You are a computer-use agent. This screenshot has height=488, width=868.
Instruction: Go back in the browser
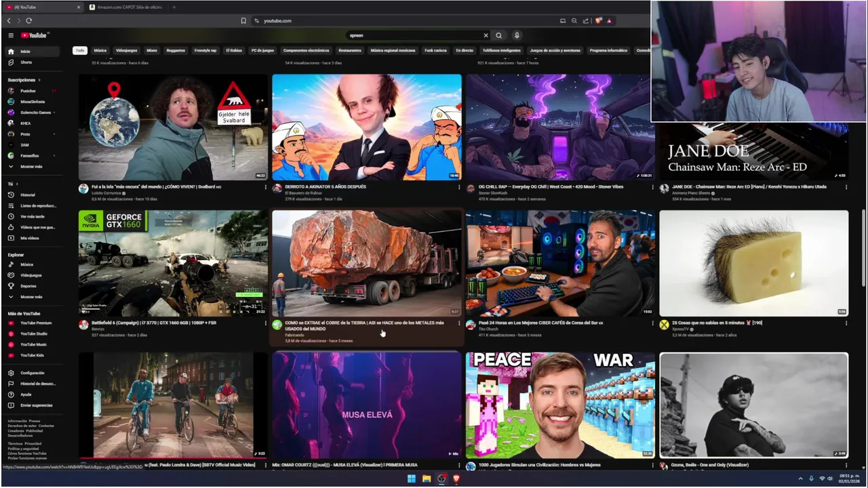9,21
